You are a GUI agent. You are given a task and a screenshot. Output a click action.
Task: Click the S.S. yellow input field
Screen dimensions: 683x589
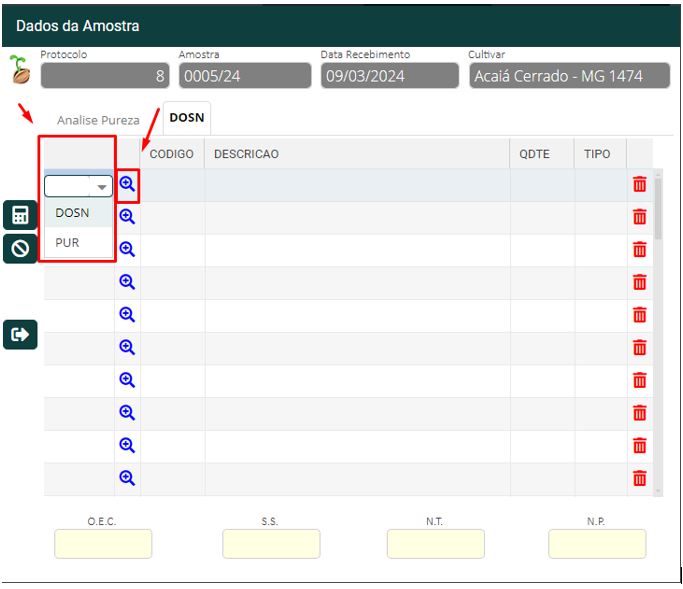271,544
